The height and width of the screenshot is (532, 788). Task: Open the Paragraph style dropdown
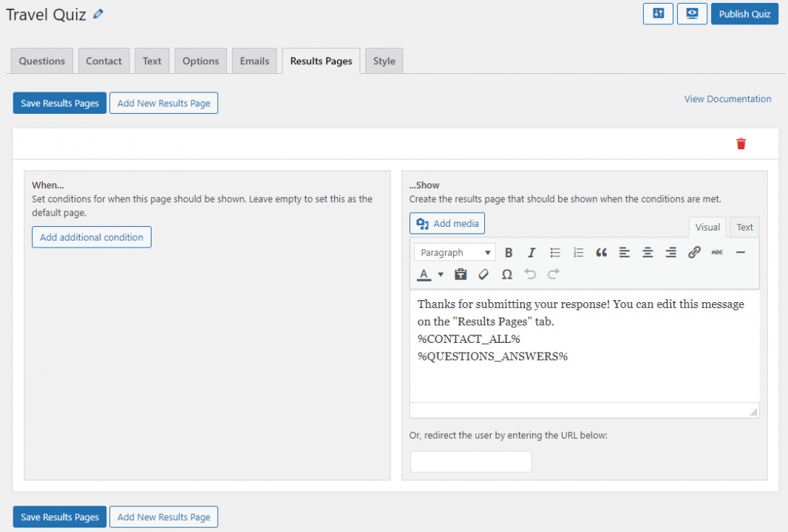(x=454, y=252)
